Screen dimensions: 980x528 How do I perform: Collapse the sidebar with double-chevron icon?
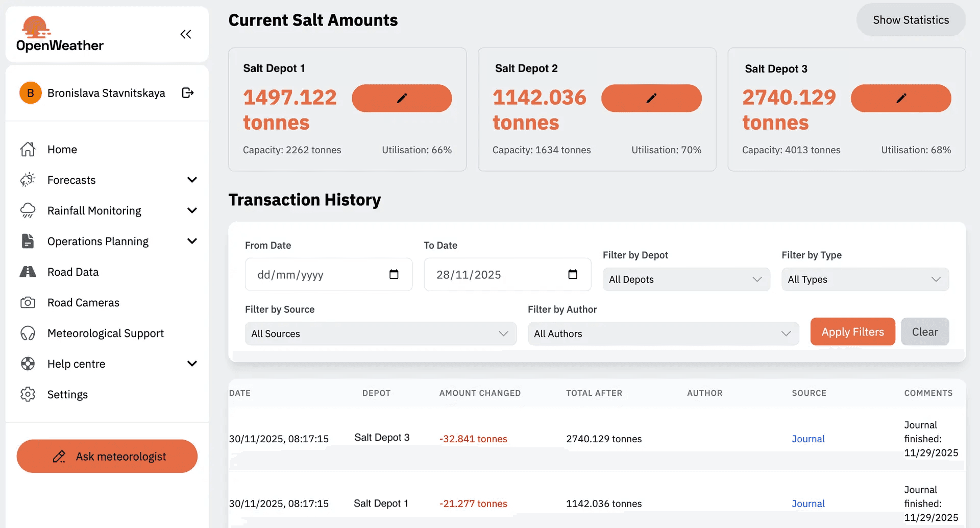[186, 34]
